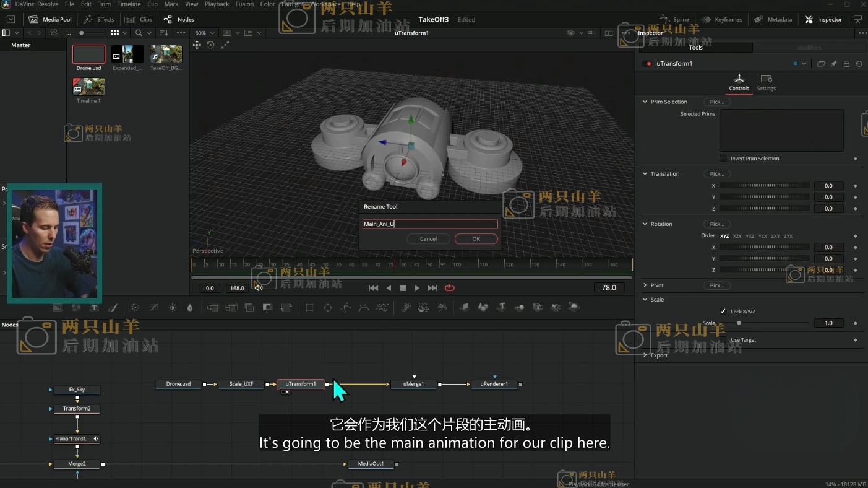Pin the uTransform1 inspector controls
The image size is (868, 488).
tap(834, 64)
